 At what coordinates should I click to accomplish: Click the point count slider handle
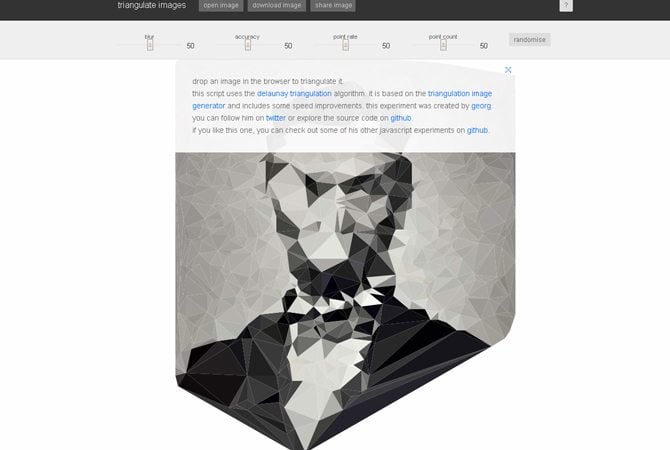444,45
